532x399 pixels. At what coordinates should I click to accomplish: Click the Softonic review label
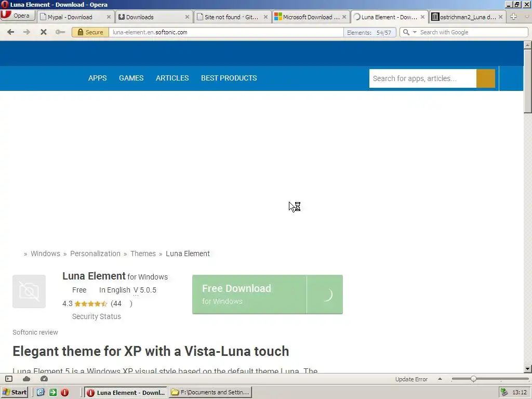point(35,332)
